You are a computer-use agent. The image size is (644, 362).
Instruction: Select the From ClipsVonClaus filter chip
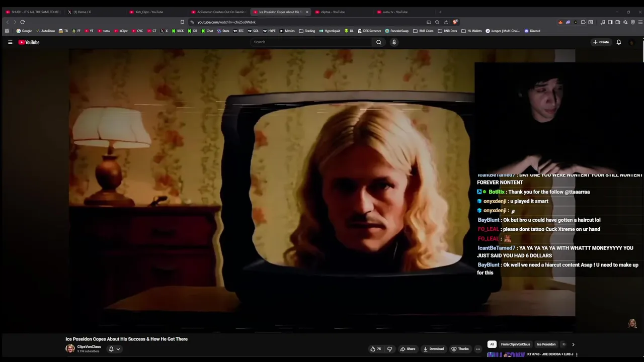tap(515, 344)
